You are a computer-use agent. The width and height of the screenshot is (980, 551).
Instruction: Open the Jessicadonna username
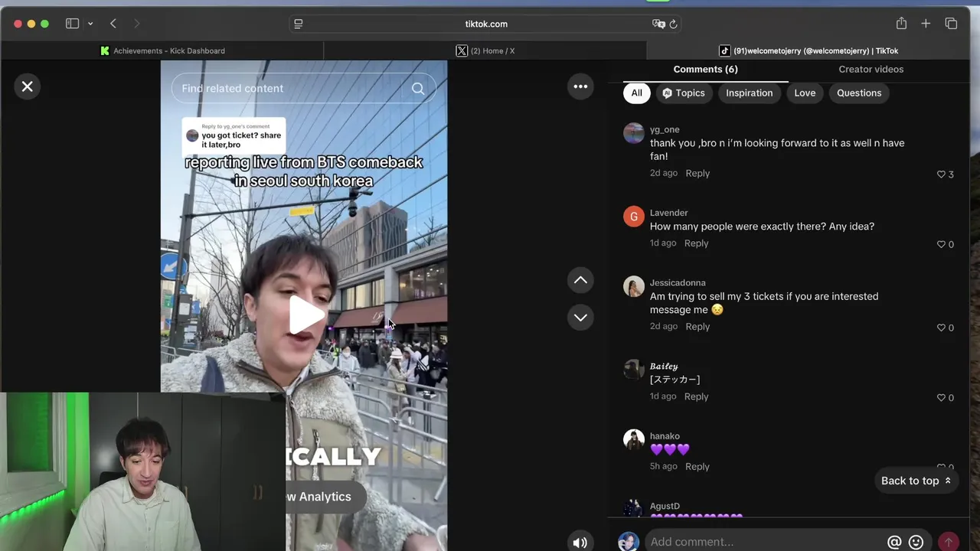(678, 282)
